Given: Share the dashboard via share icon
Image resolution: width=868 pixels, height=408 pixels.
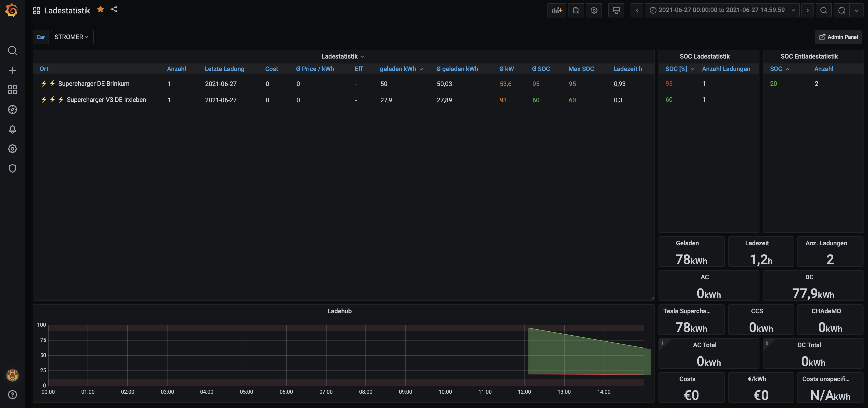Looking at the screenshot, I should pos(114,9).
